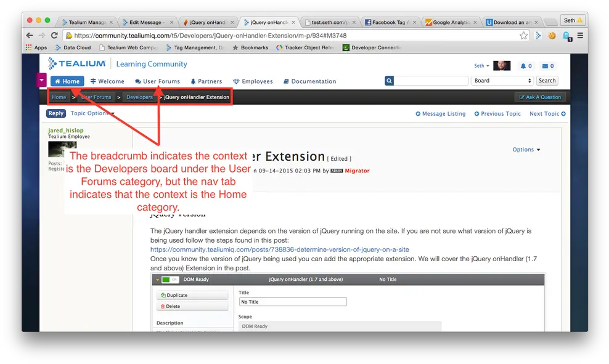Click the magnifier search icon
Screen dimensions: 609x364
389,81
